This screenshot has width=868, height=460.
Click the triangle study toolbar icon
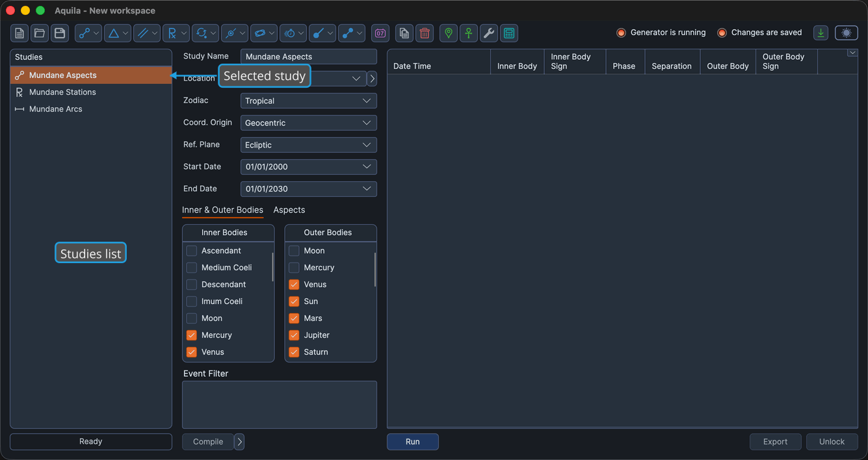click(x=113, y=33)
